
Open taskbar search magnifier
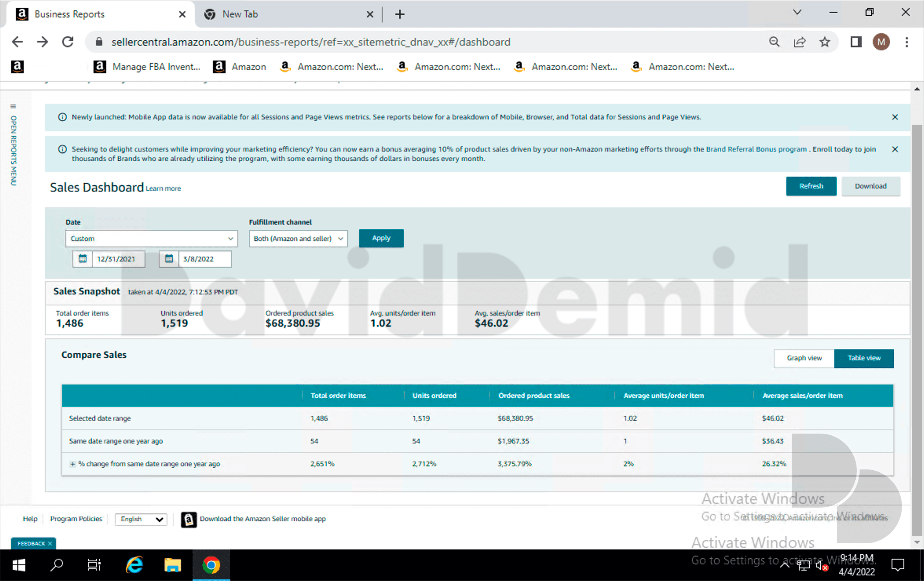[57, 565]
